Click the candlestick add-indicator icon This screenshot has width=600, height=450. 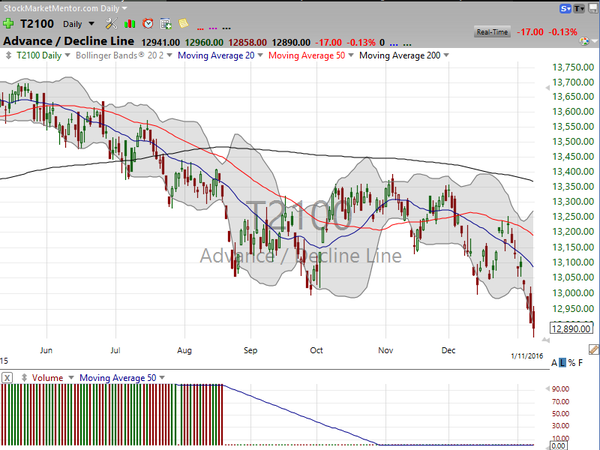[130, 24]
